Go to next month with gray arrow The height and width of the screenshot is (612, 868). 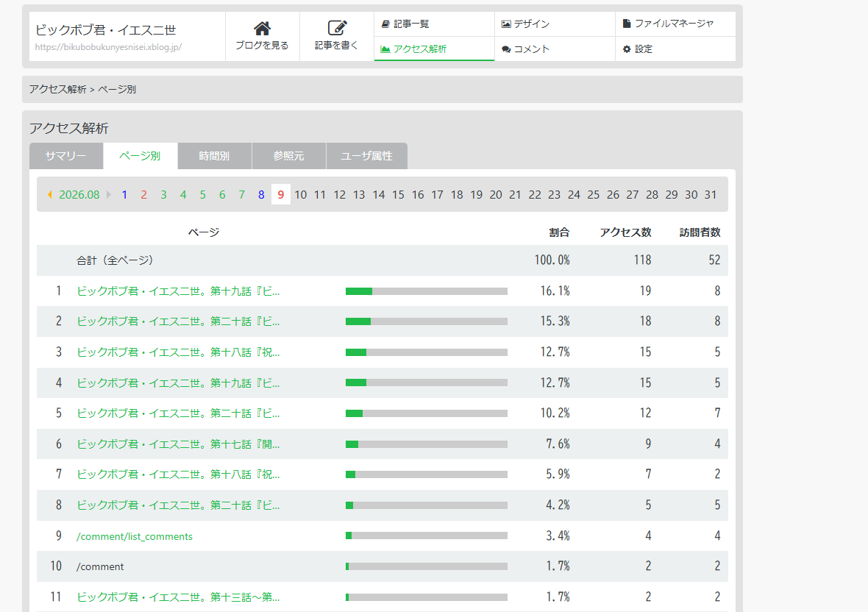coord(109,195)
